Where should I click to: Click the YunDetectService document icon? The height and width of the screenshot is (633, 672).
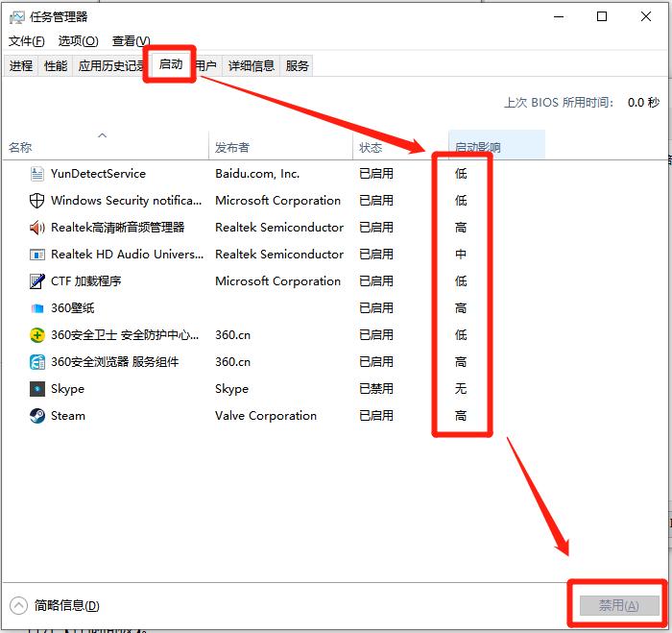[x=36, y=174]
